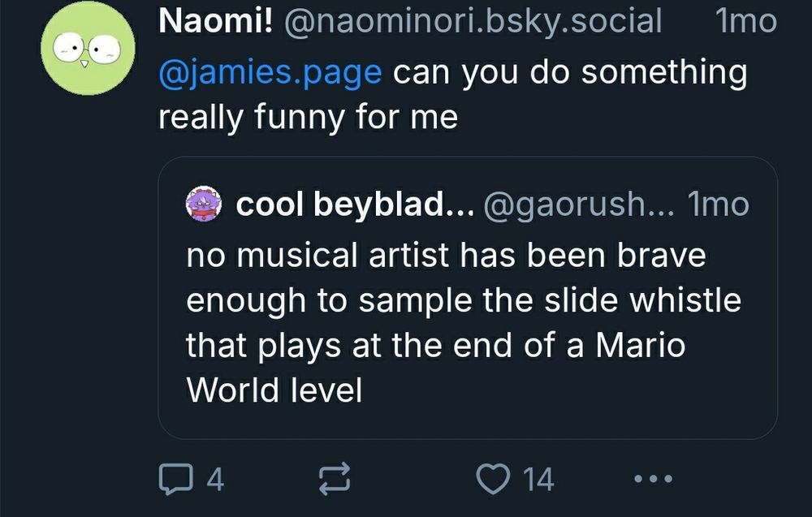Open the three-dot more options menu
Viewport: 812px width, 517px height.
coord(653,479)
